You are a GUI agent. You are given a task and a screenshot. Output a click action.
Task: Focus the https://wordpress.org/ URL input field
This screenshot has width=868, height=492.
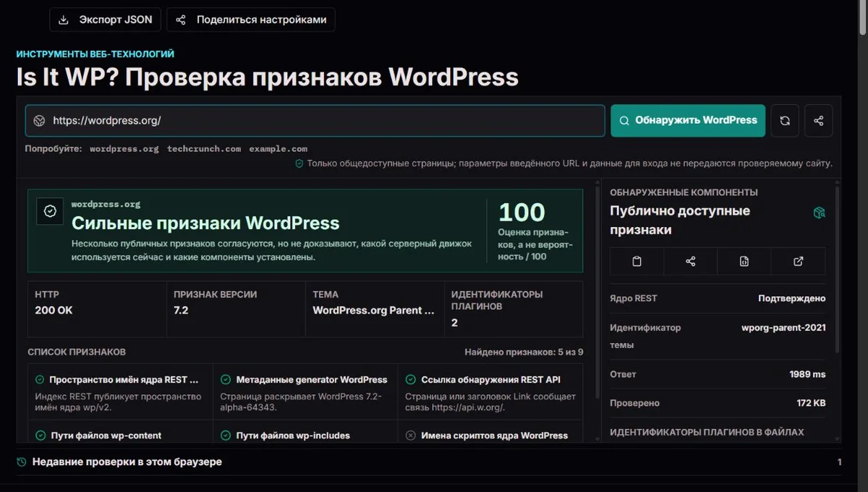coord(315,121)
